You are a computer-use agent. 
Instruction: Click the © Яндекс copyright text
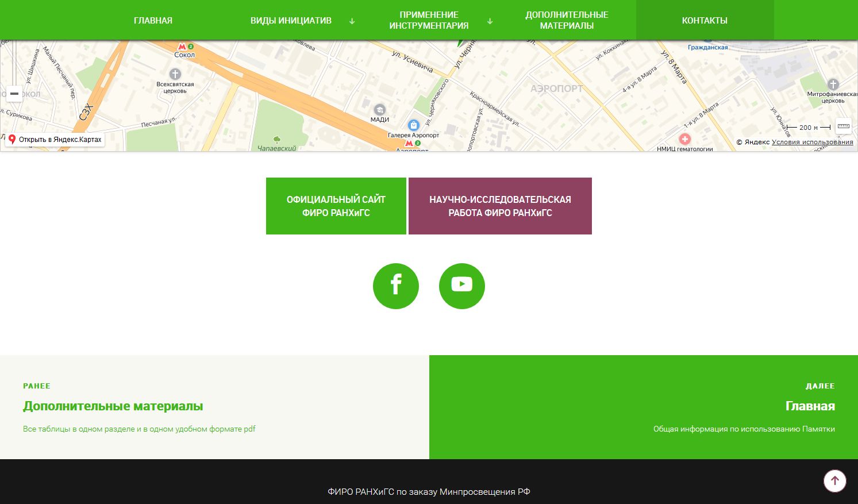tap(753, 142)
